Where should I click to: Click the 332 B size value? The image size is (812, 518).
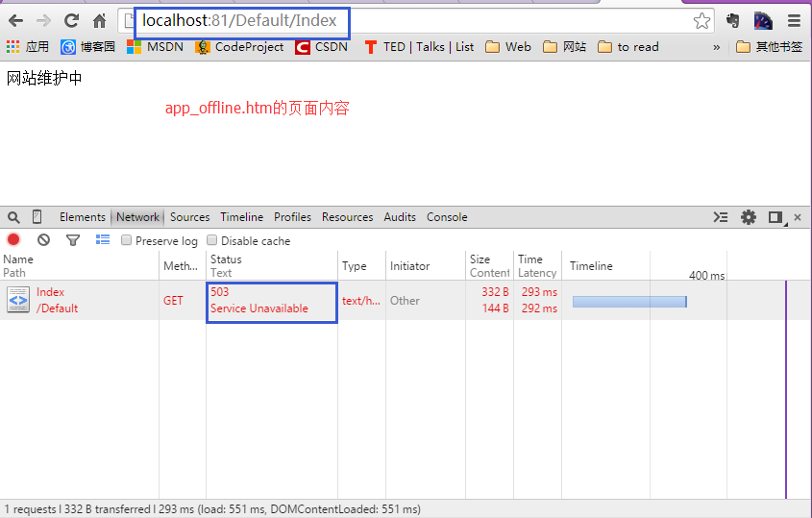pos(495,292)
